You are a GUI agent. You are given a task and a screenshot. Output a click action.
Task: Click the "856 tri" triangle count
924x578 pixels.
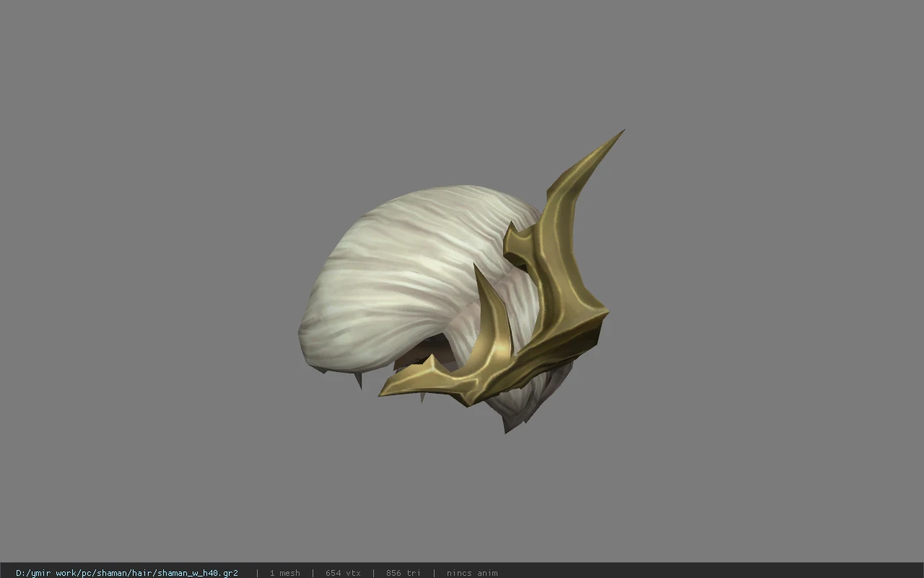[x=403, y=573]
